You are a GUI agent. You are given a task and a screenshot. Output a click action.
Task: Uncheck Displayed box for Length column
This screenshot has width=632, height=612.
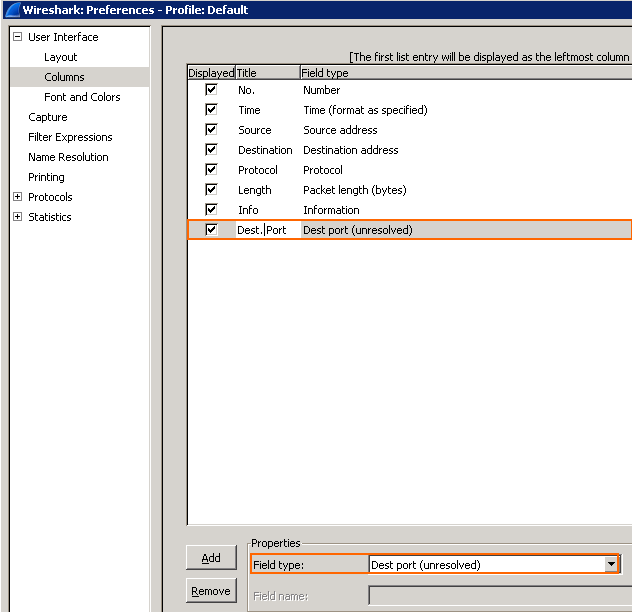pos(211,189)
